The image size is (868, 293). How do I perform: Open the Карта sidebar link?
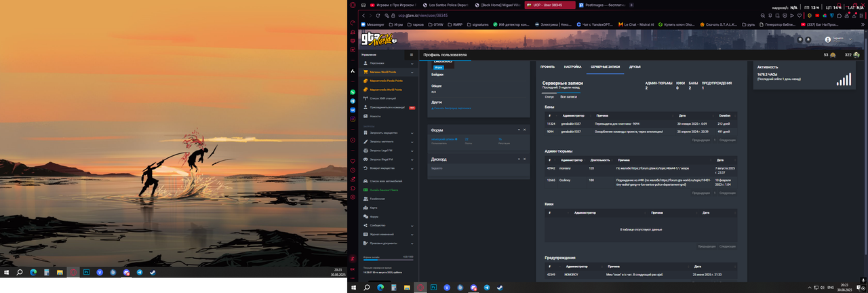click(x=374, y=208)
